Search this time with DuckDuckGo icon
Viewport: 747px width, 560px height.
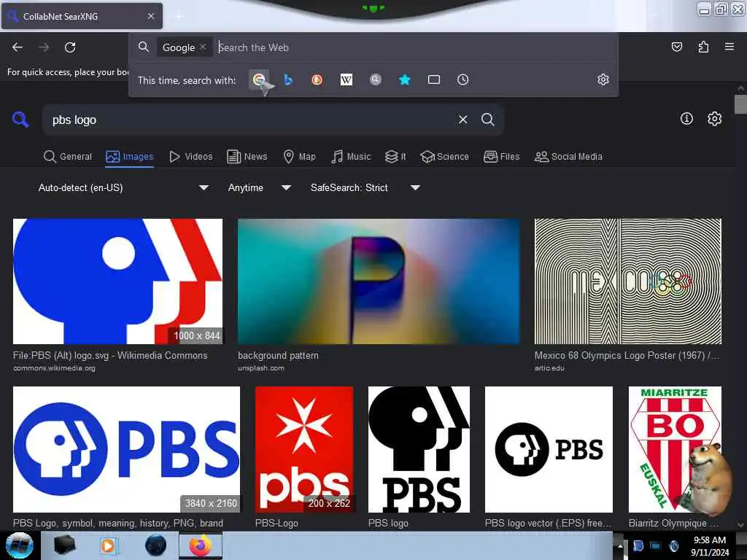click(x=317, y=79)
